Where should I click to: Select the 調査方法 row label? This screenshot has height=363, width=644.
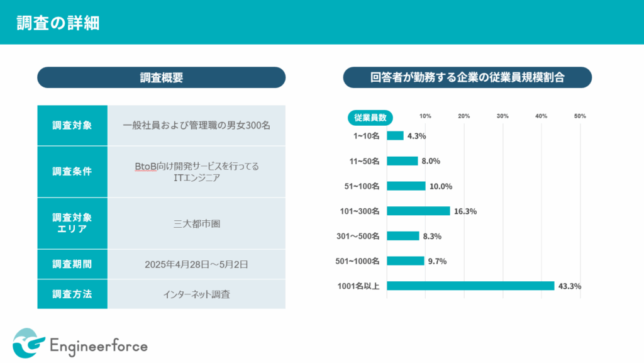(72, 294)
